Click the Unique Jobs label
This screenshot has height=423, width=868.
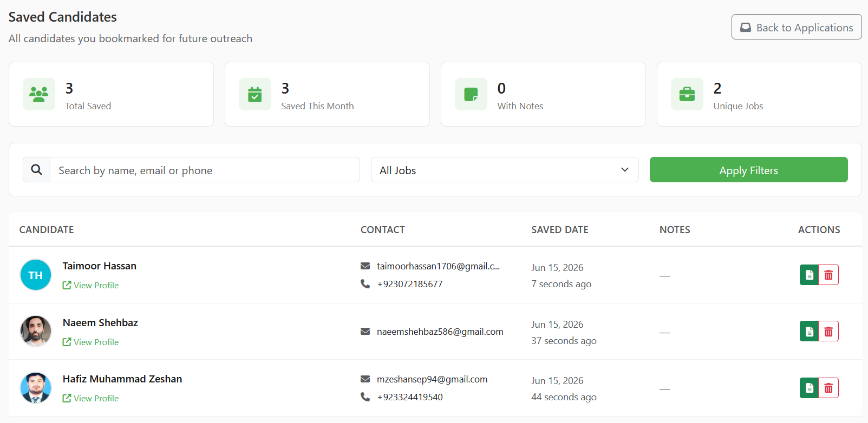(738, 106)
